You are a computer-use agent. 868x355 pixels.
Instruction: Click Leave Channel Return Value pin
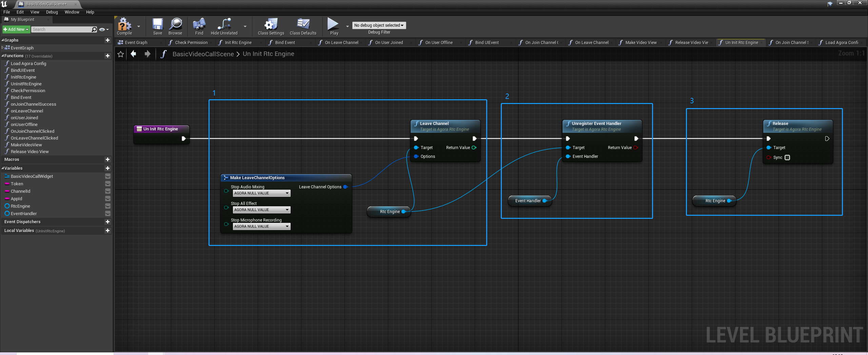[x=474, y=147]
